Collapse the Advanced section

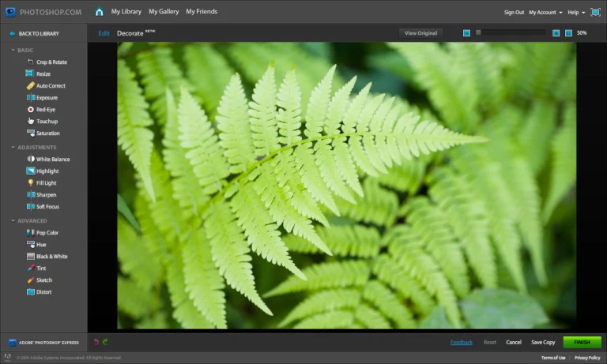[x=13, y=221]
